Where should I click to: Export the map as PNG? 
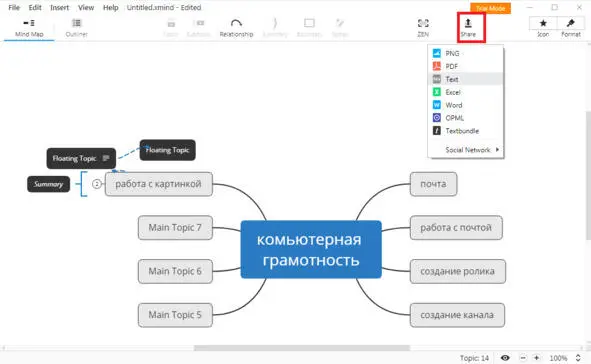pyautogui.click(x=465, y=54)
